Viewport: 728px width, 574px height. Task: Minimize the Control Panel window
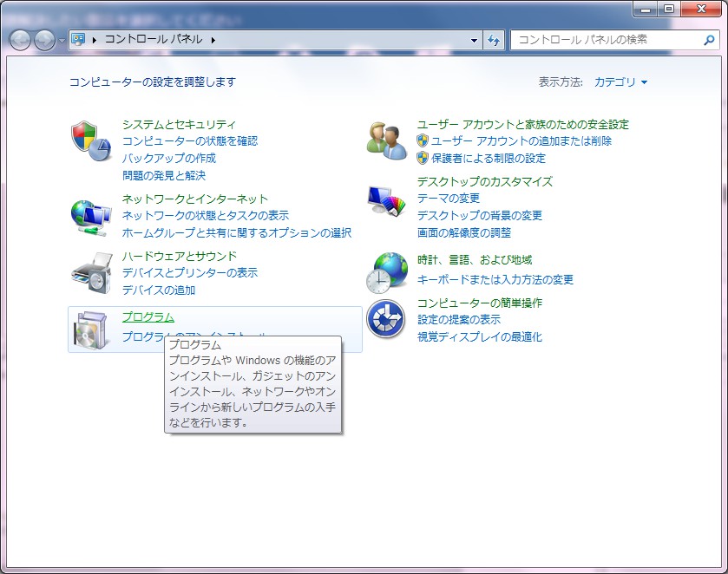[x=646, y=9]
